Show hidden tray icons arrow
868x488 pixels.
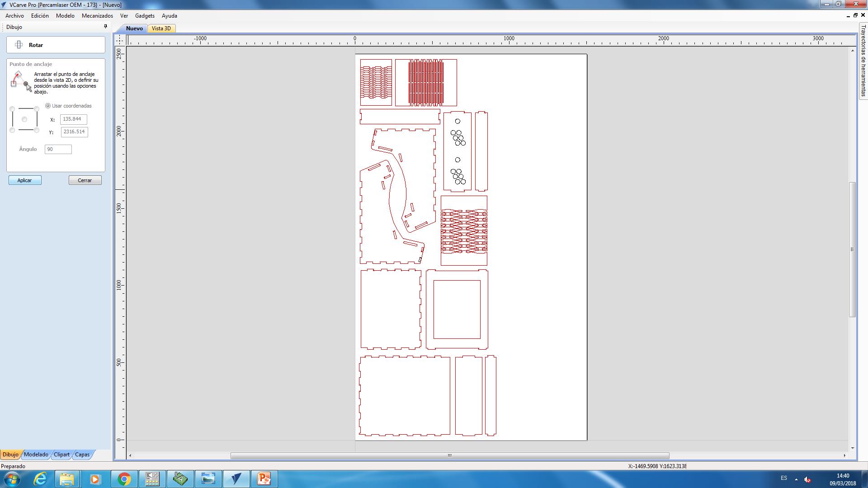pyautogui.click(x=796, y=479)
